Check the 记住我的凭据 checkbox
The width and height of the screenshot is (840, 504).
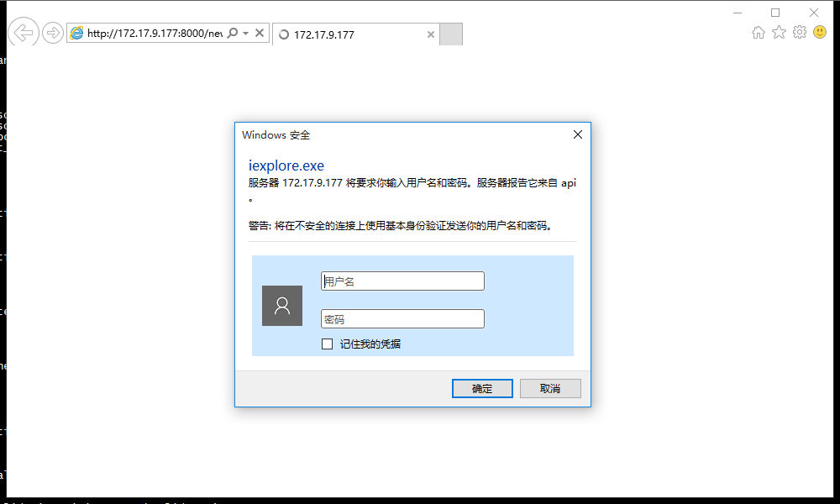pyautogui.click(x=327, y=344)
